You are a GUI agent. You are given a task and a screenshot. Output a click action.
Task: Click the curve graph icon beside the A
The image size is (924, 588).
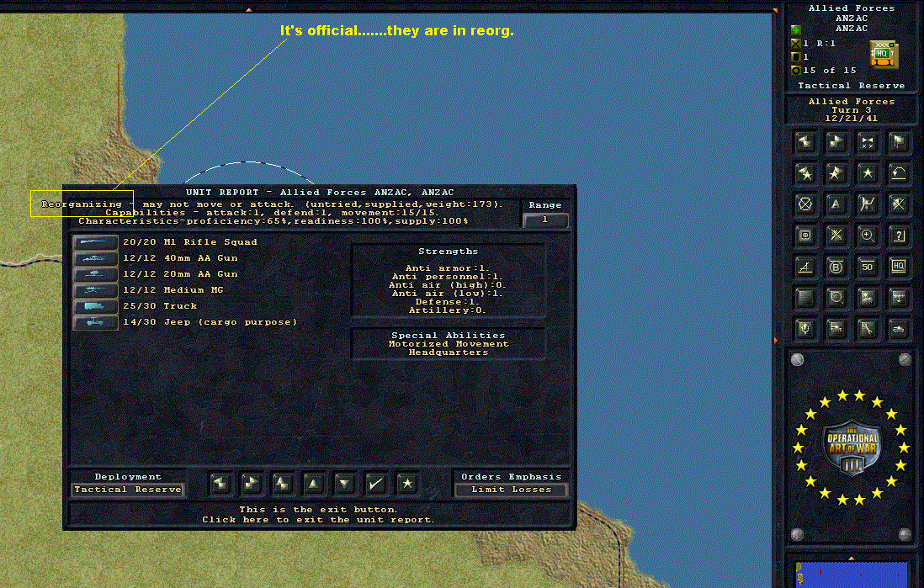868,204
